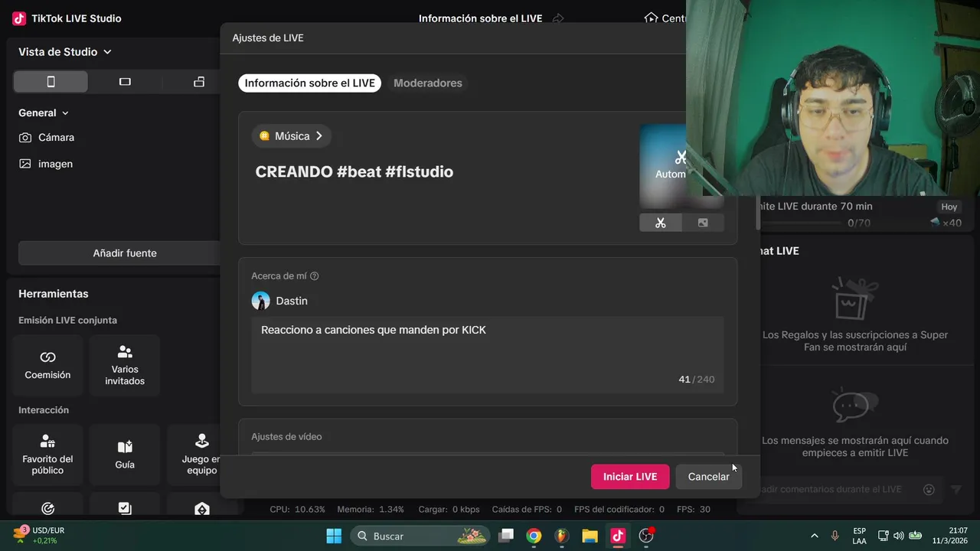Open the Favorito del público tool
Viewport: 980px width, 551px height.
47,455
